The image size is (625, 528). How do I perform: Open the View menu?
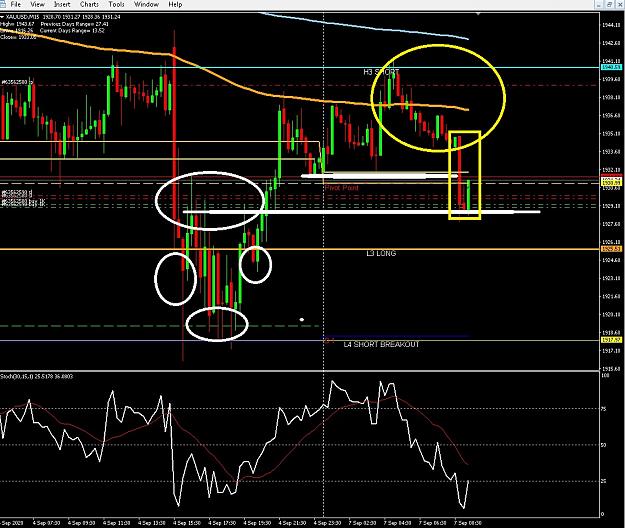point(37,4)
